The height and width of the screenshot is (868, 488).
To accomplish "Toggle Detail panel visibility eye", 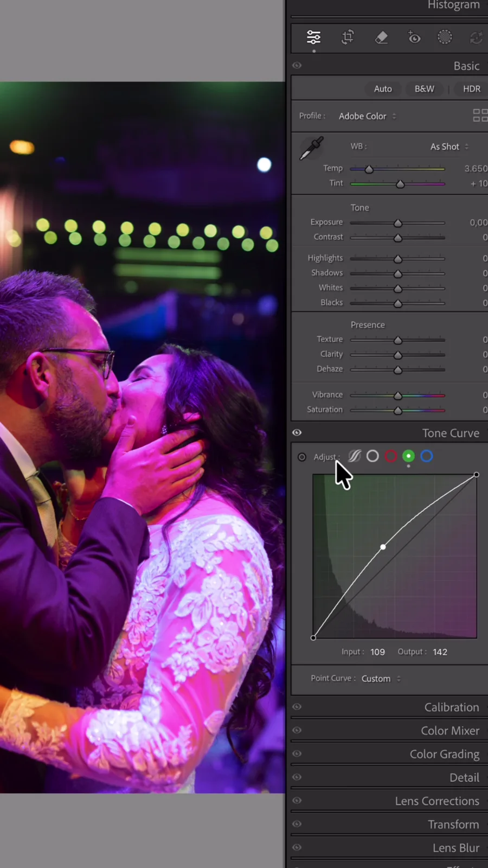I will click(x=297, y=777).
